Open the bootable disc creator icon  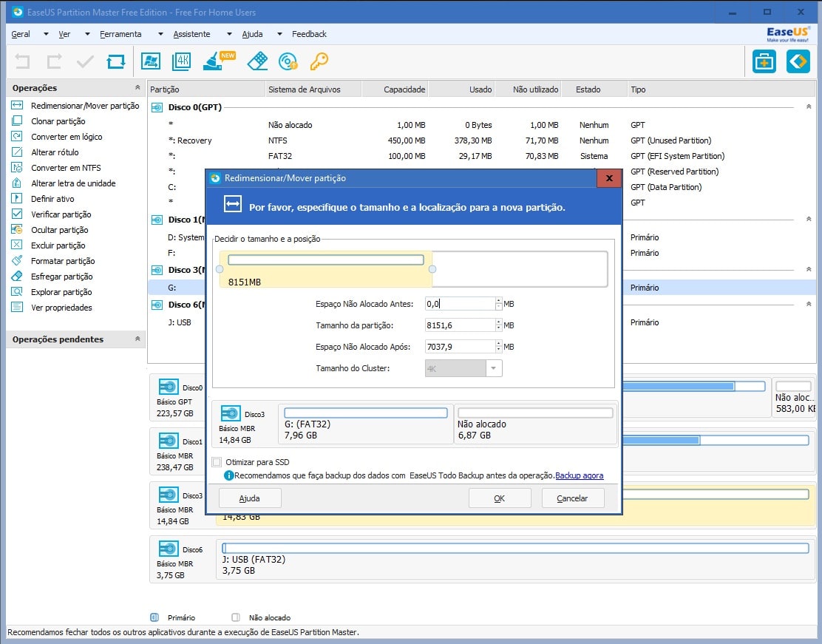point(288,61)
